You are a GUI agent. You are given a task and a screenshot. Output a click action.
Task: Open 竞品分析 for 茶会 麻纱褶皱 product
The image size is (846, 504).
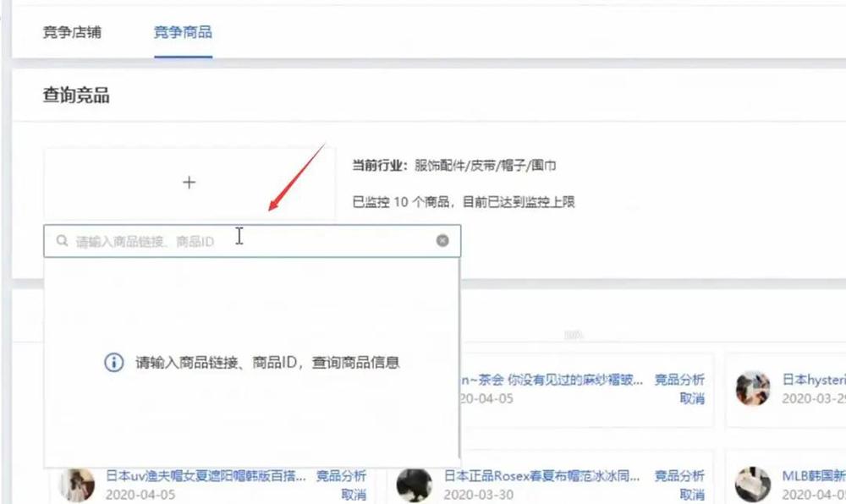(679, 380)
